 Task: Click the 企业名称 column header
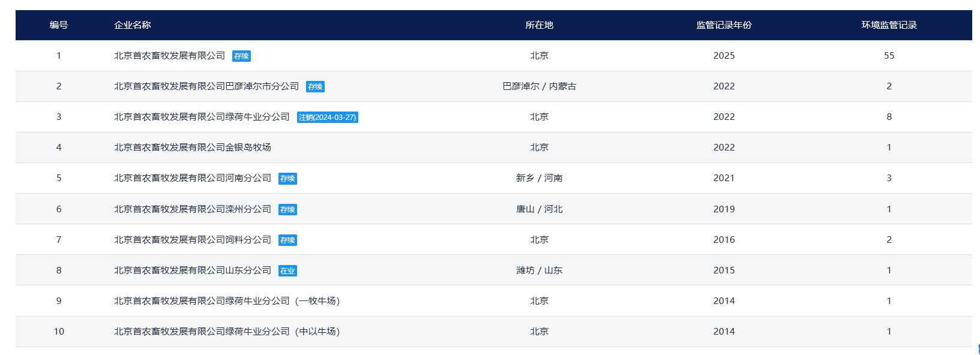click(x=133, y=25)
